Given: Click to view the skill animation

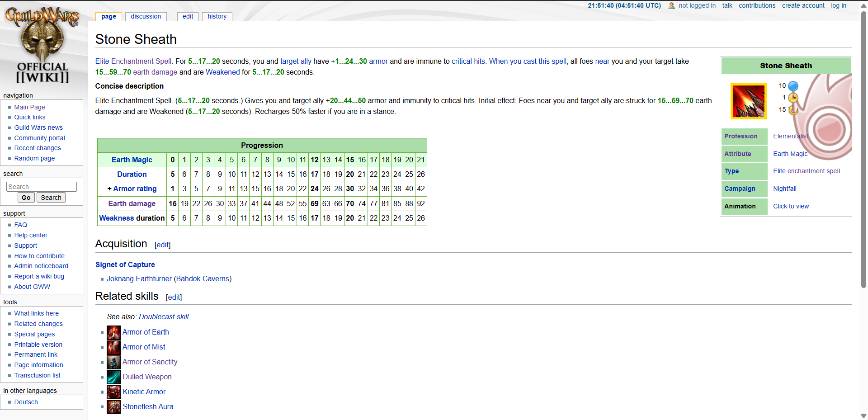Looking at the screenshot, I should pos(791,206).
